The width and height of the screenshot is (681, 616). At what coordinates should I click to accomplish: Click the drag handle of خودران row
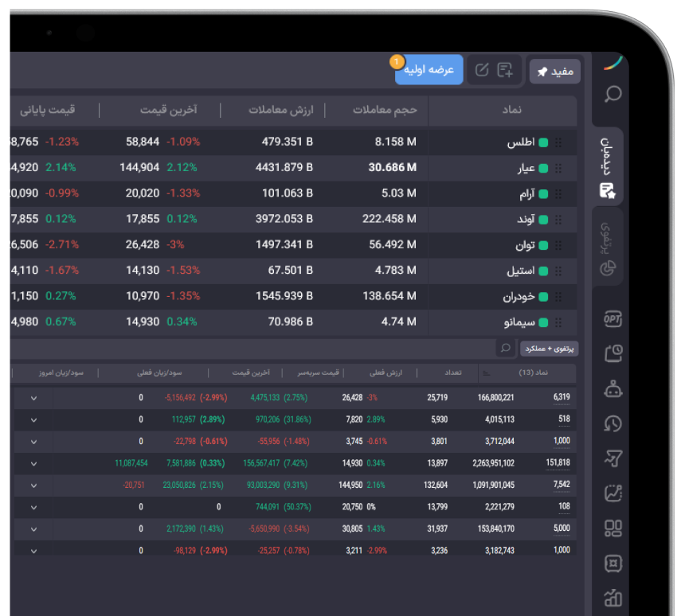coord(558,297)
